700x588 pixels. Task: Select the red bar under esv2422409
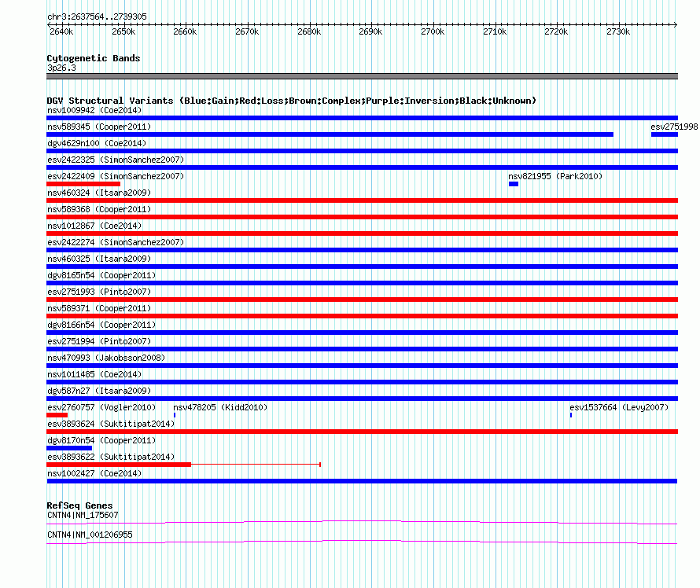(83, 184)
